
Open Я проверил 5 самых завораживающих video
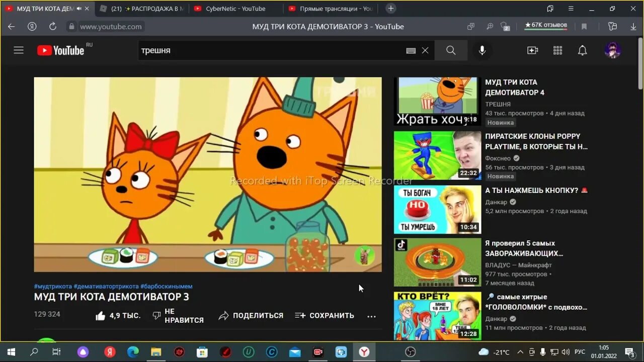(524, 248)
